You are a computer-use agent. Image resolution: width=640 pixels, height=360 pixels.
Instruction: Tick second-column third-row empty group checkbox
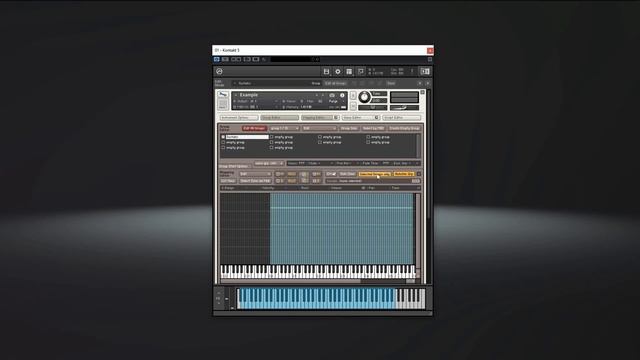tap(271, 148)
